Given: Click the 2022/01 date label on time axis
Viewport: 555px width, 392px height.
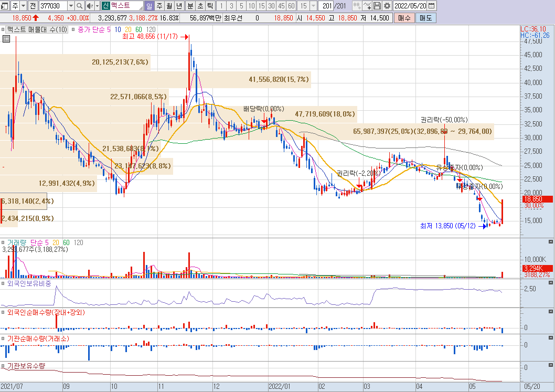Looking at the screenshot, I should pos(279,386).
